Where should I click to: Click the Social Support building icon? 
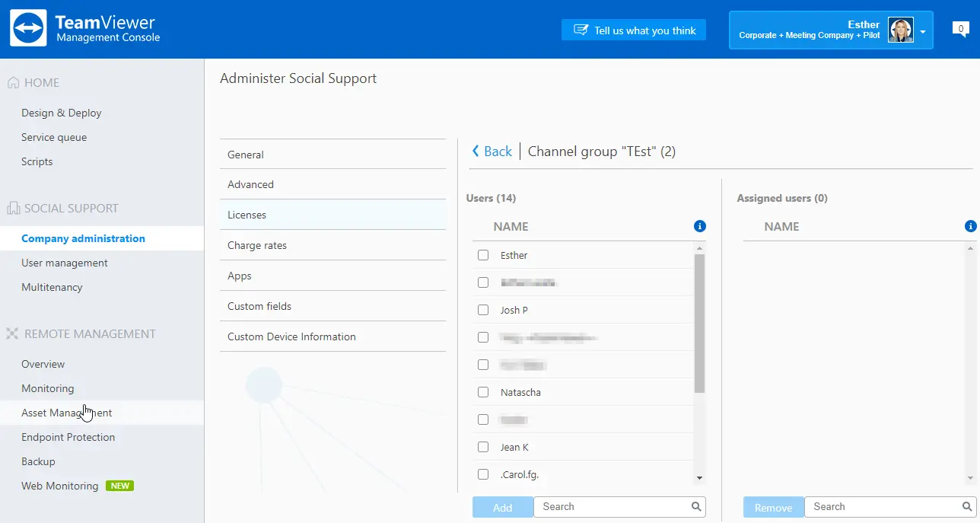pos(13,208)
